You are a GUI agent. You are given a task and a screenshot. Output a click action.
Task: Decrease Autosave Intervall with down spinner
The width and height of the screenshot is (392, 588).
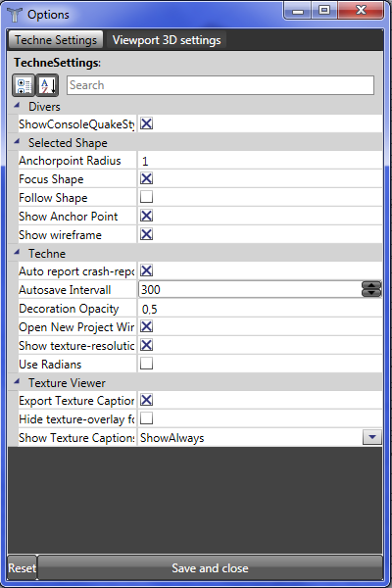tap(371, 293)
